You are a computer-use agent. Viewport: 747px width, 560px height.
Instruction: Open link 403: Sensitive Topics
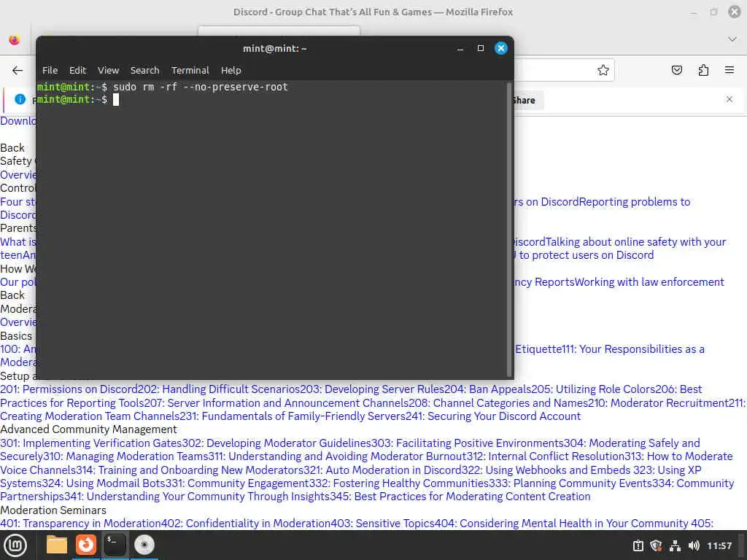(x=382, y=524)
